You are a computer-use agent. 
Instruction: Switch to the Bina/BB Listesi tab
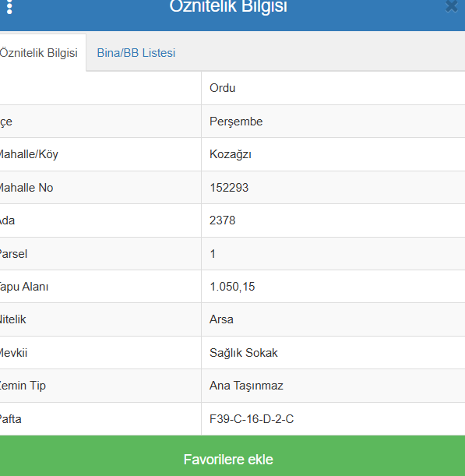136,53
